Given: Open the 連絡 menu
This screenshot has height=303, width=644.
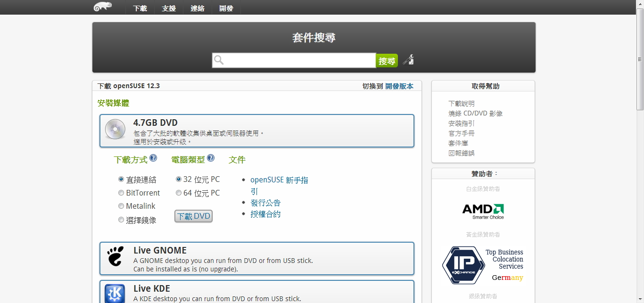Looking at the screenshot, I should pyautogui.click(x=198, y=8).
